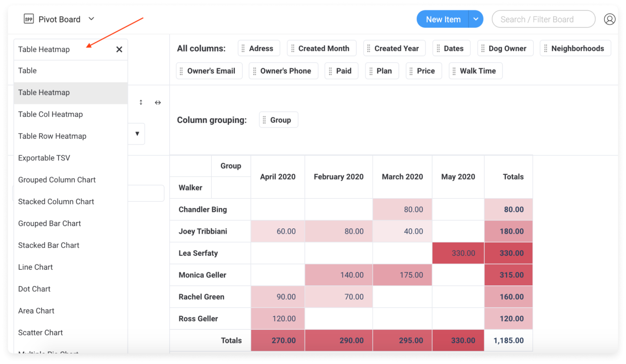Image resolution: width=626 pixels, height=364 pixels.
Task: Grab the drag handle on Price chip
Action: 411,71
